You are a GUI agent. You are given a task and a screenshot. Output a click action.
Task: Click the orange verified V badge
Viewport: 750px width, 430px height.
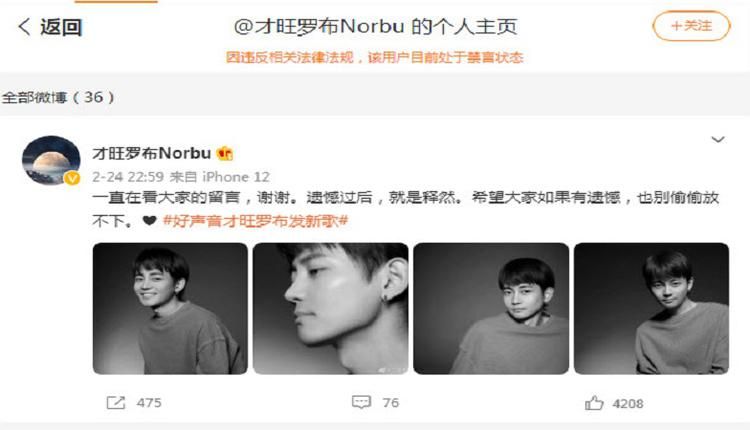pyautogui.click(x=72, y=178)
